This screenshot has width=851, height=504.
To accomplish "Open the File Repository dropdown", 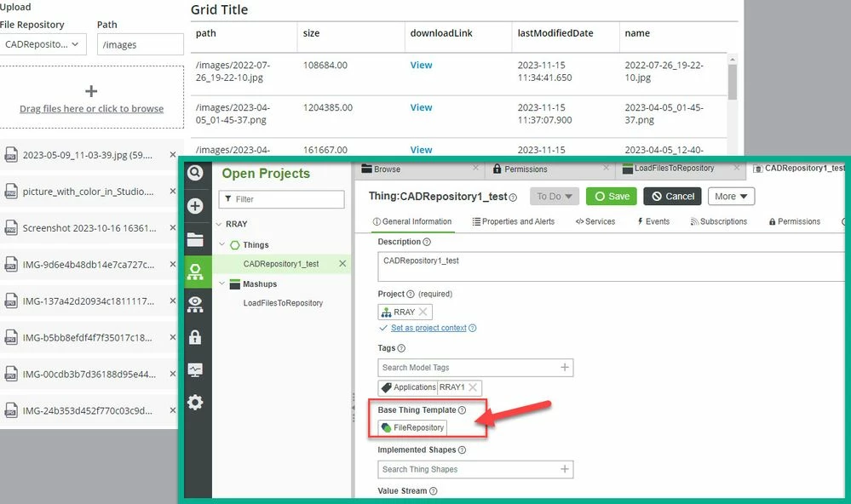I will coord(43,44).
